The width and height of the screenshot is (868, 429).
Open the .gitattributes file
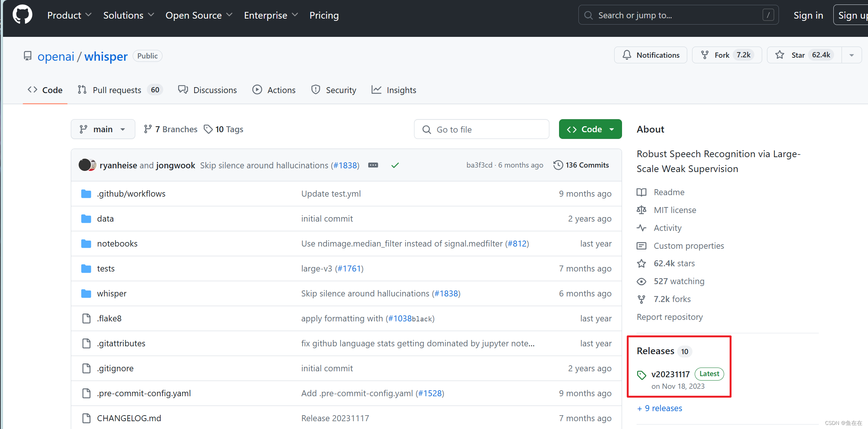tap(121, 343)
